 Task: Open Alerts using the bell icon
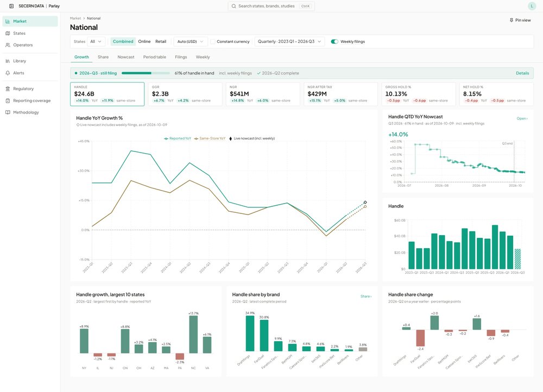click(x=8, y=73)
